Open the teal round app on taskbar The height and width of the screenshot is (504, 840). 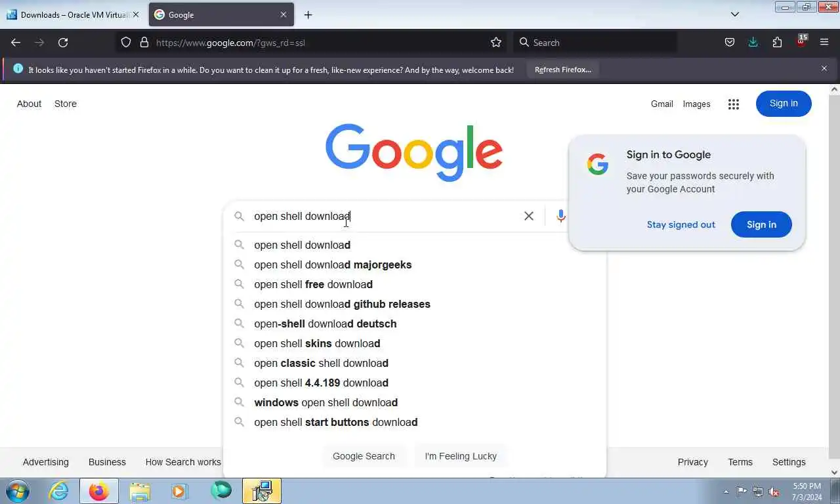[221, 490]
